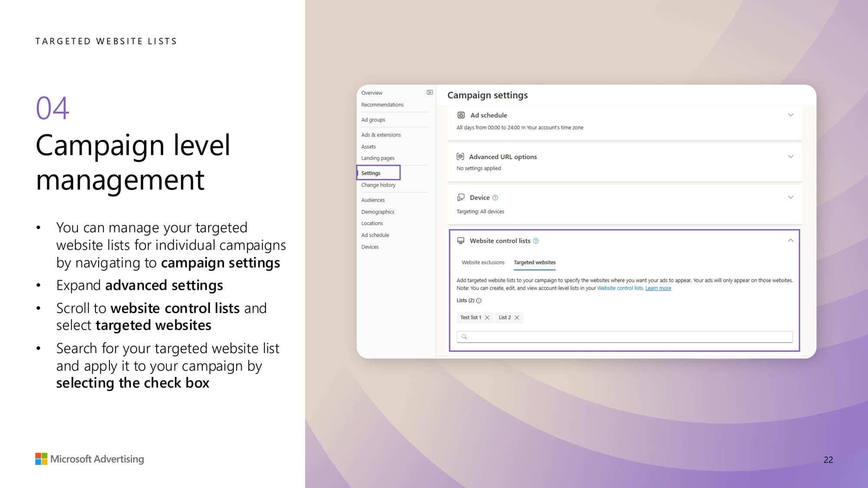Collapse the Website control lists section
Screen dimensions: 868x488
791,240
